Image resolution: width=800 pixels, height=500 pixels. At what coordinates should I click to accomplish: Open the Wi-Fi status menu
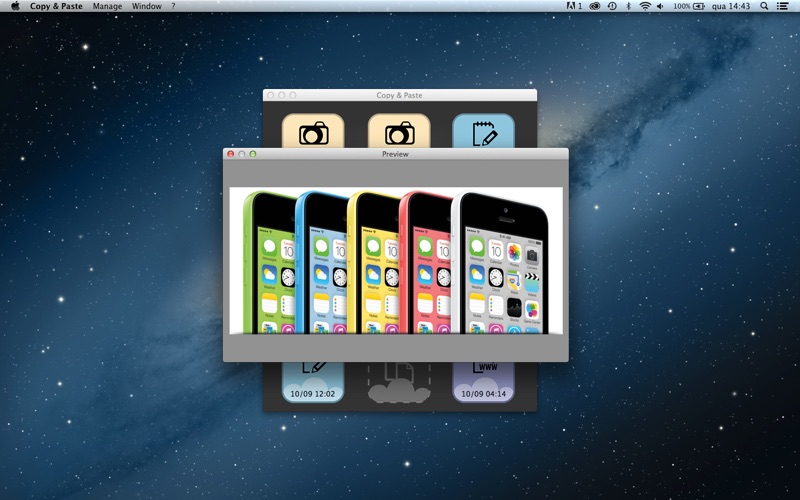[x=645, y=6]
